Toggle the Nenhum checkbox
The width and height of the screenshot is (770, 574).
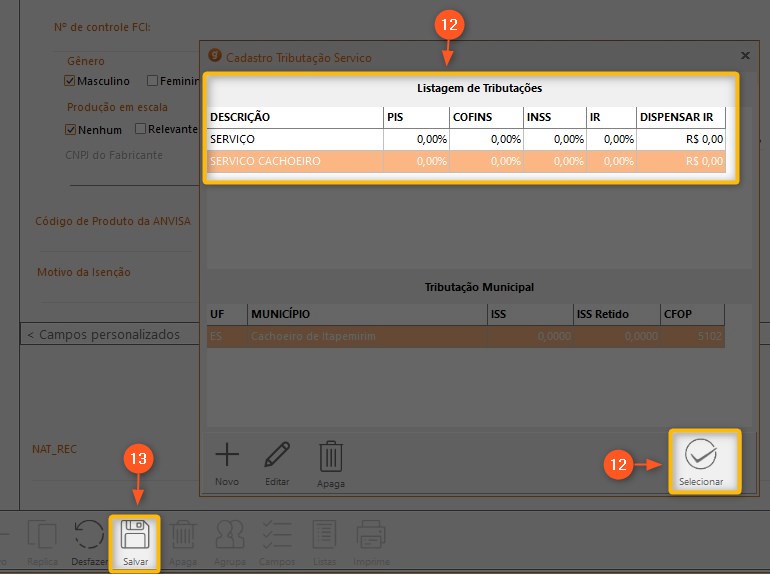[71, 129]
